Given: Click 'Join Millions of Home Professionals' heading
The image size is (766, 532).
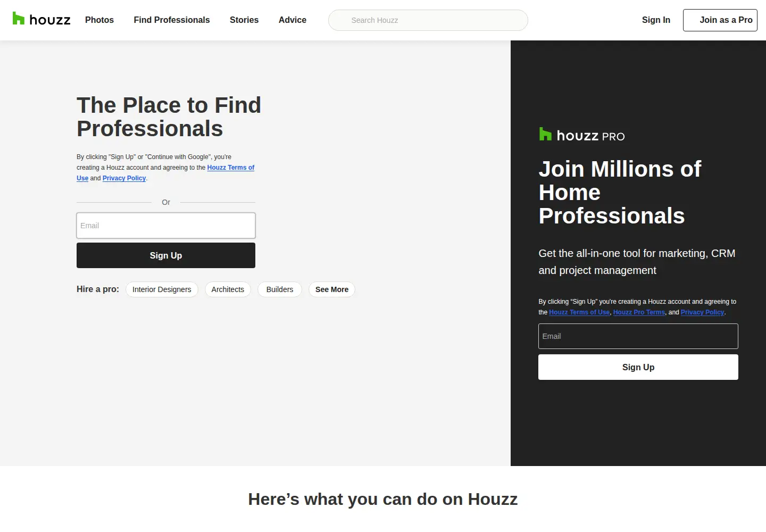Looking at the screenshot, I should click(620, 193).
